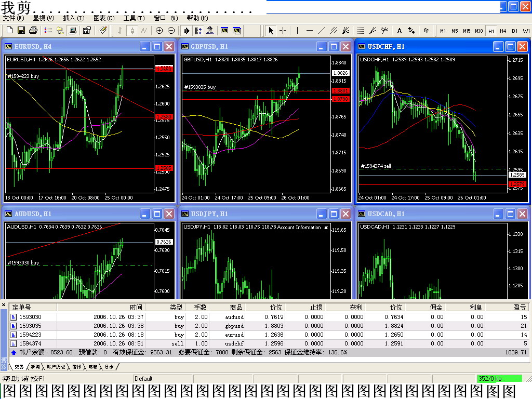Click the New Chart icon

[x=9, y=31]
